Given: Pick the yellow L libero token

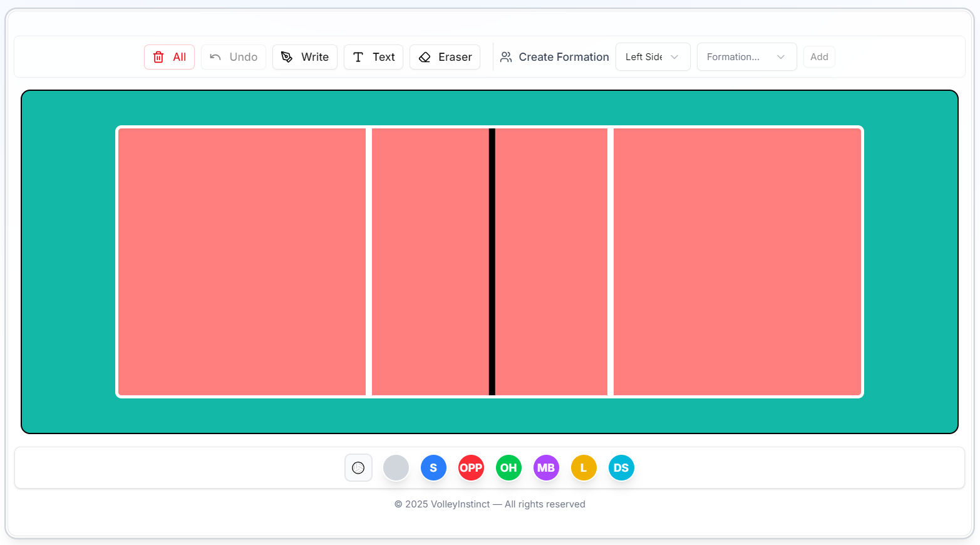Looking at the screenshot, I should 584,468.
